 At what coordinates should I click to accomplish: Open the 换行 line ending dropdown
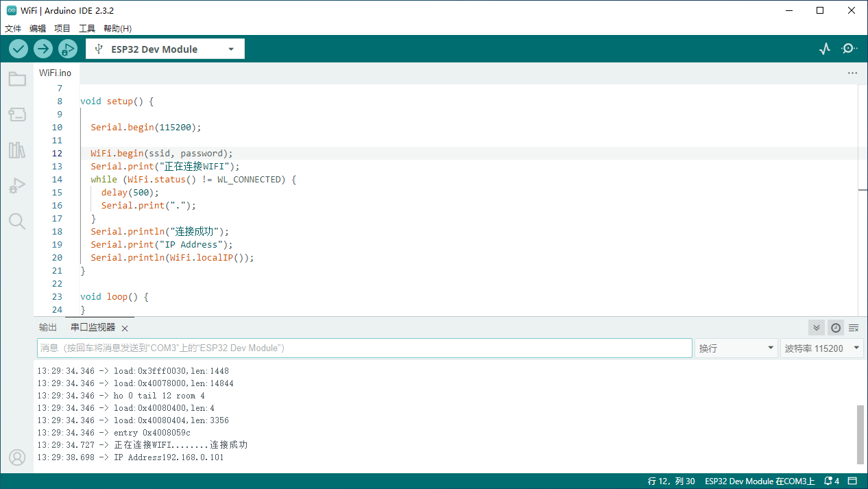click(736, 348)
